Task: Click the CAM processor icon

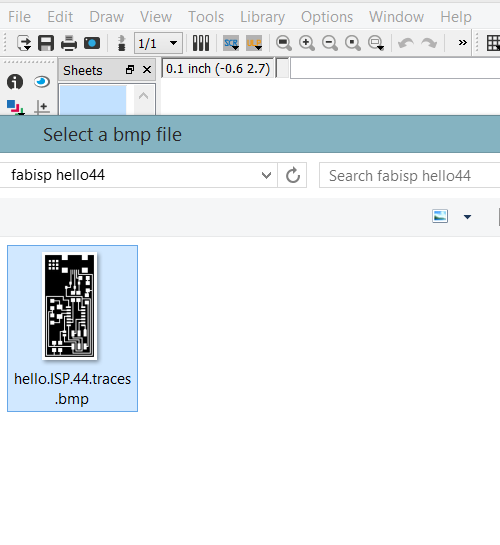Action: click(92, 43)
